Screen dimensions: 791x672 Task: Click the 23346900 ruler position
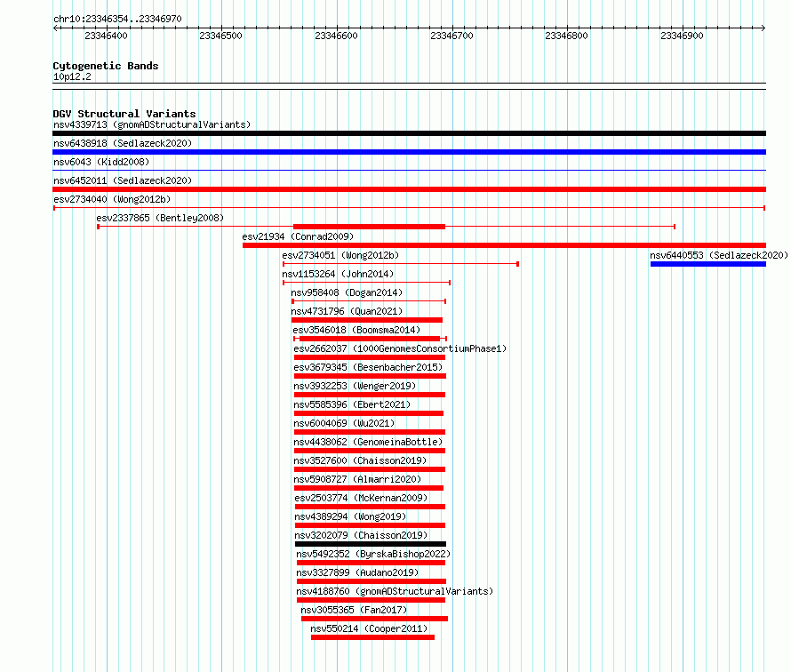coord(682,36)
